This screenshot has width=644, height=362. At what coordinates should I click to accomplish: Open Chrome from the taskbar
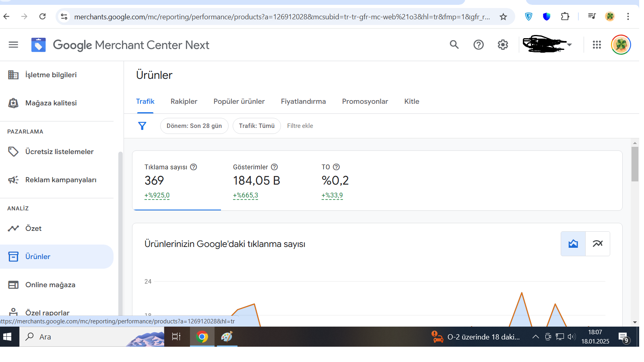coord(202,337)
